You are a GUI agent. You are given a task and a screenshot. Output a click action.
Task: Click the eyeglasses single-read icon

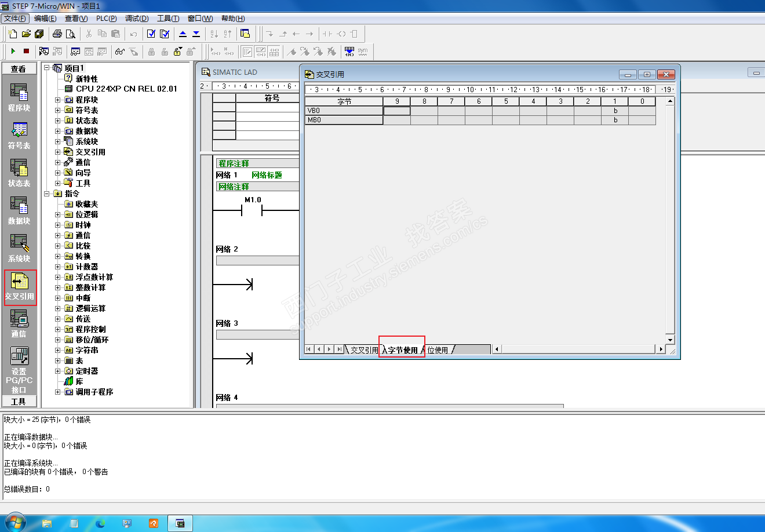pyautogui.click(x=120, y=52)
